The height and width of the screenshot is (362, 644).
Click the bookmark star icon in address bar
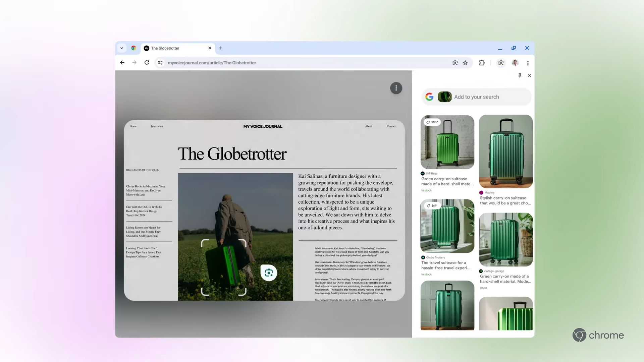465,62
